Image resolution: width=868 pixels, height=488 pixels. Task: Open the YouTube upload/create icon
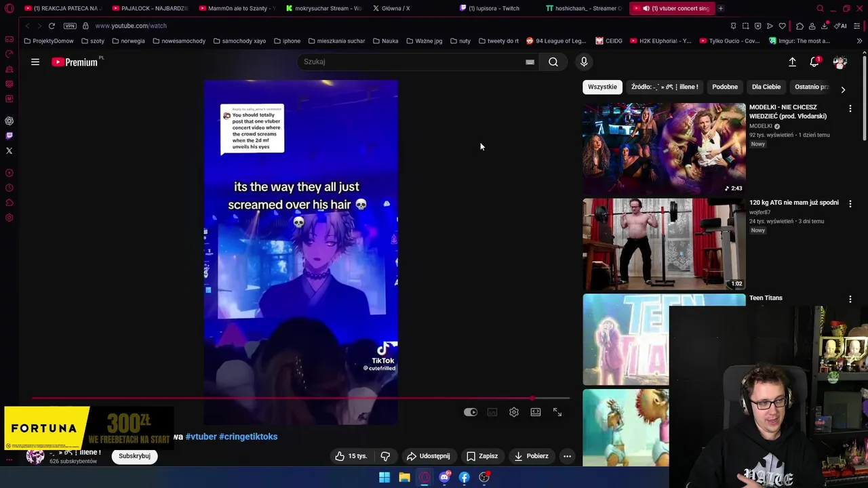click(792, 62)
